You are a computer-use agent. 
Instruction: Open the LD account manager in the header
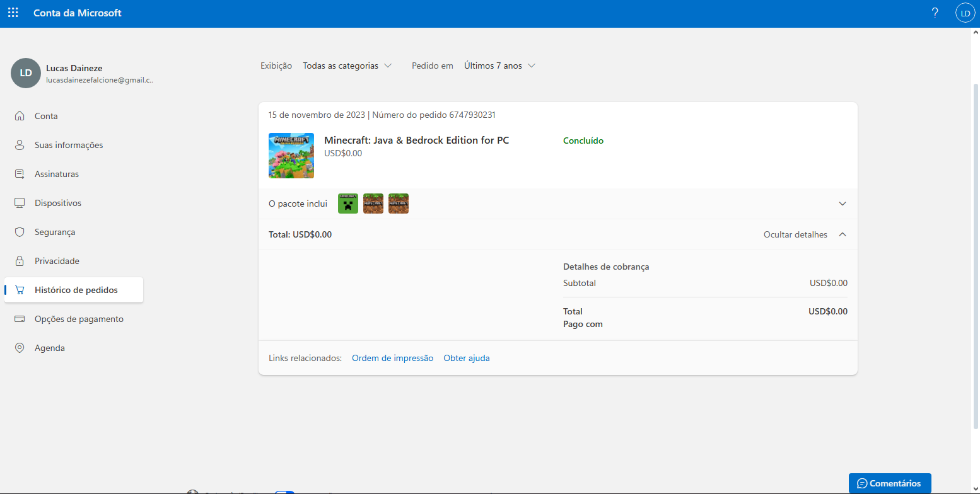point(965,13)
